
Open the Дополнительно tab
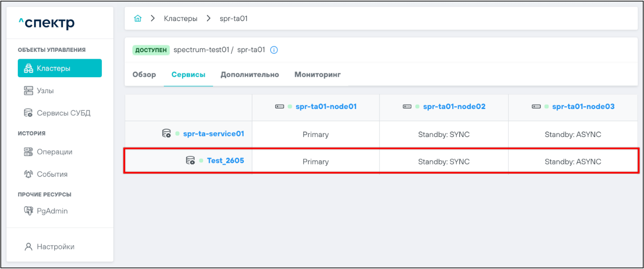249,75
